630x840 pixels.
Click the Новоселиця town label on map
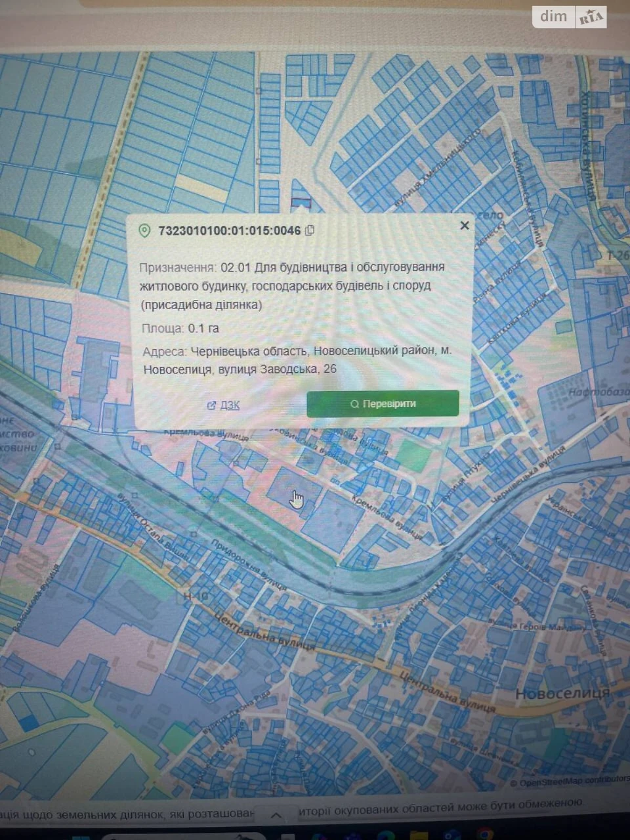(x=562, y=694)
